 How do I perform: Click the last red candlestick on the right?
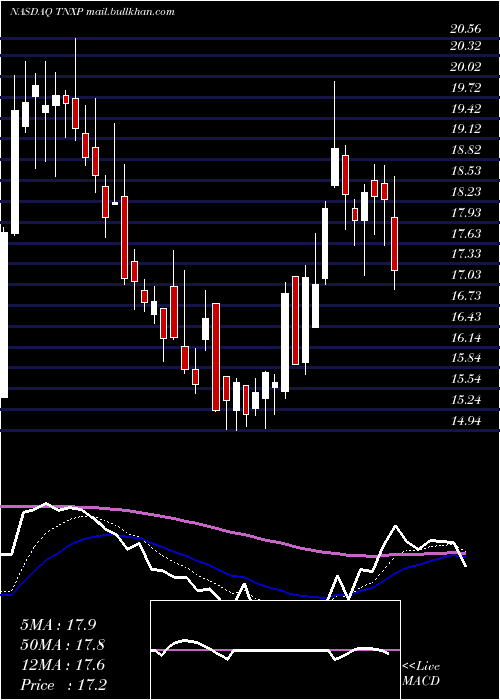[x=395, y=244]
